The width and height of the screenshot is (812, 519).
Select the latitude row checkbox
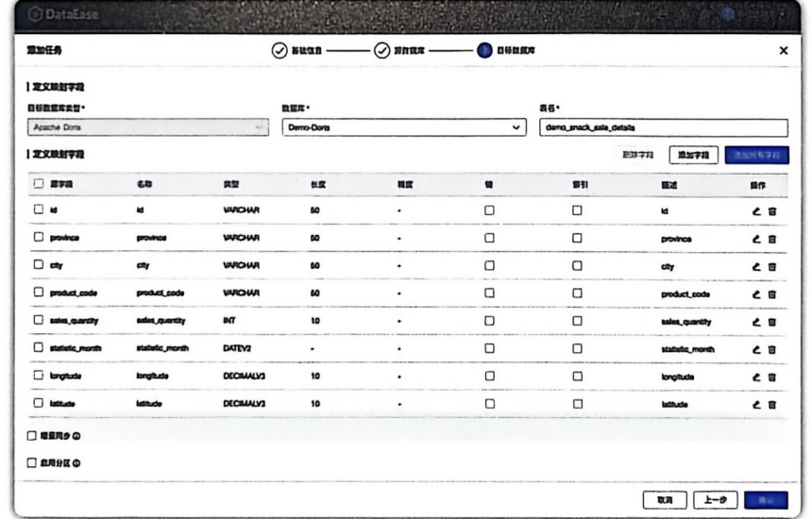coord(39,403)
